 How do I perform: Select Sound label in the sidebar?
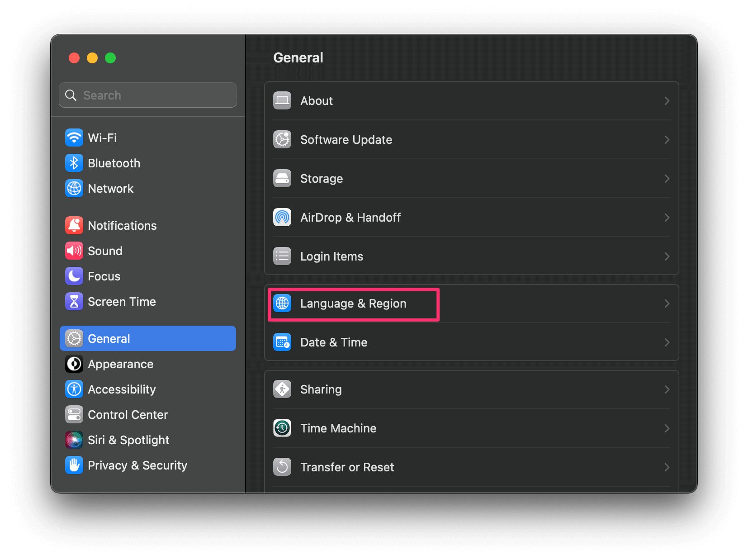coord(105,251)
